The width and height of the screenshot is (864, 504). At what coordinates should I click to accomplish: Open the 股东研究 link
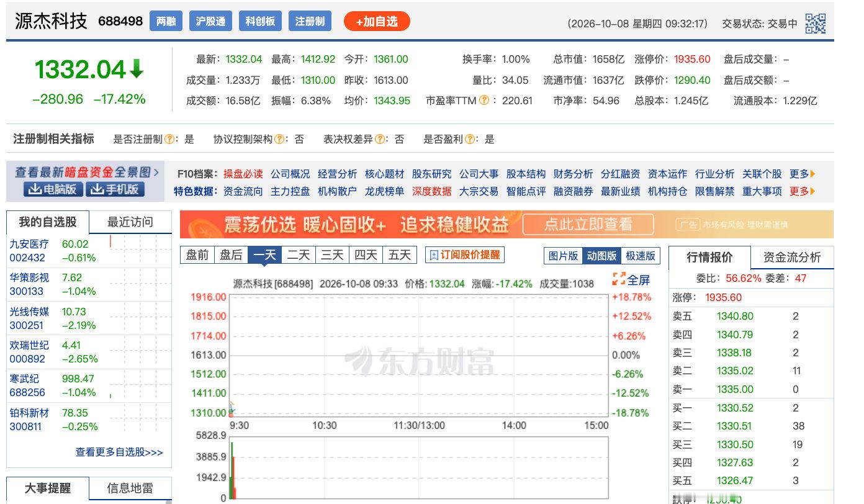click(x=432, y=174)
